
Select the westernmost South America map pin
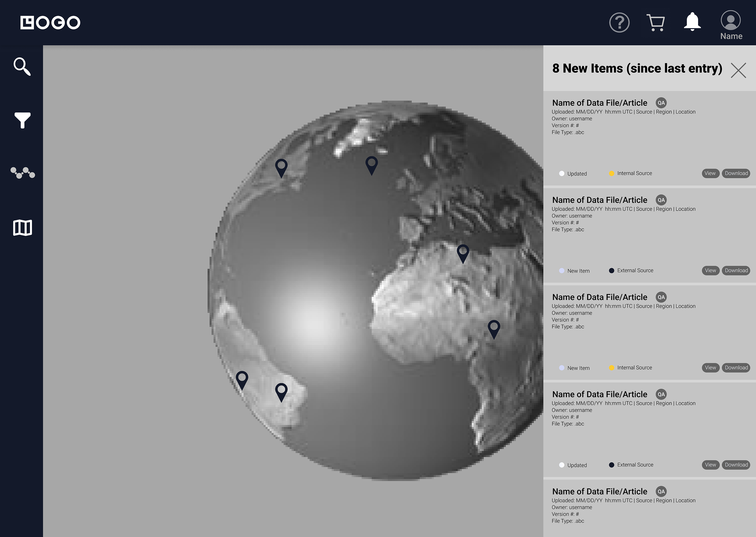[242, 380]
